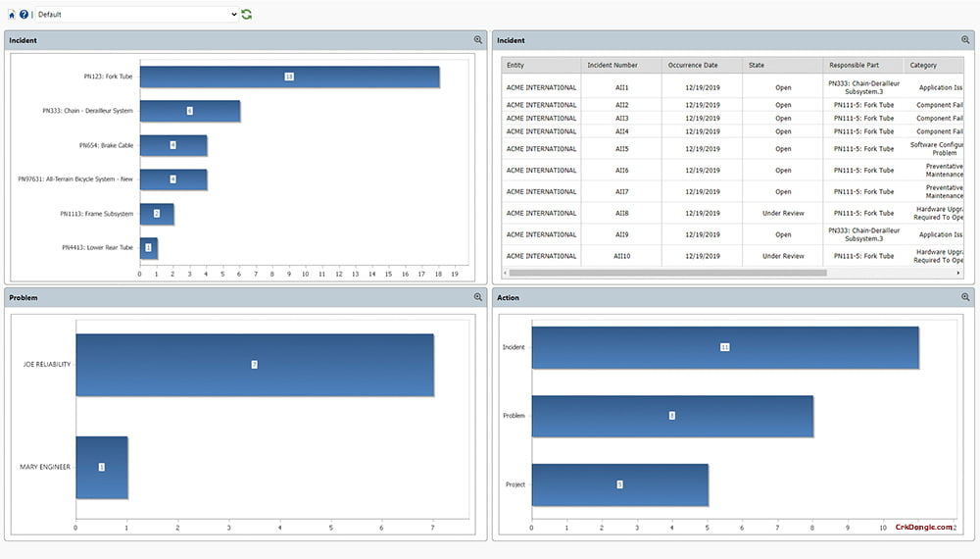Click the PN123: Fork Tube bar
The height and width of the screenshot is (559, 980).
point(289,76)
